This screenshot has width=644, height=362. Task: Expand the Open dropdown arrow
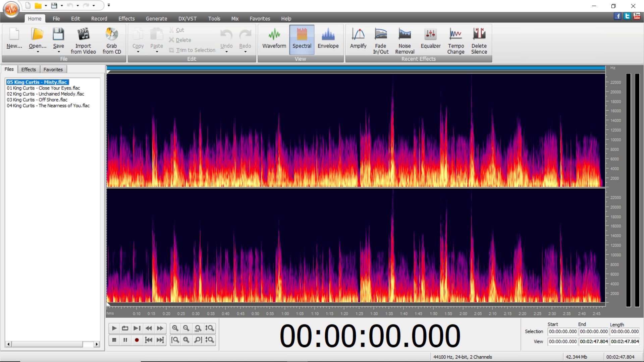click(38, 52)
